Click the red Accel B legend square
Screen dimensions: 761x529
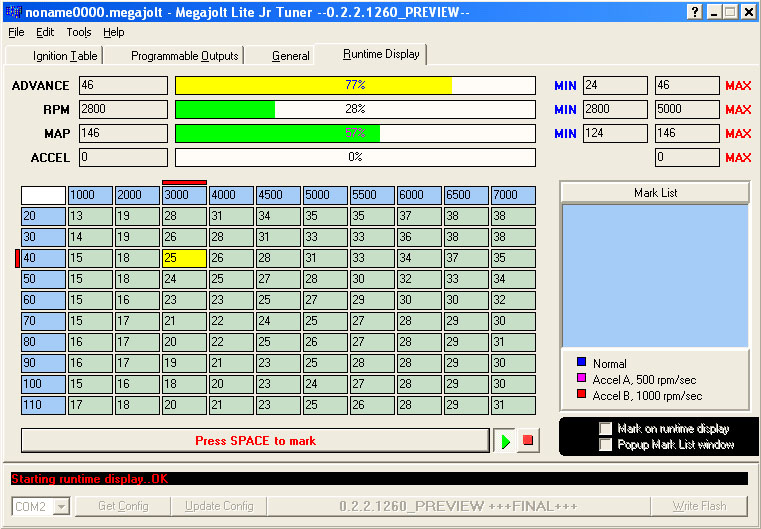[581, 394]
